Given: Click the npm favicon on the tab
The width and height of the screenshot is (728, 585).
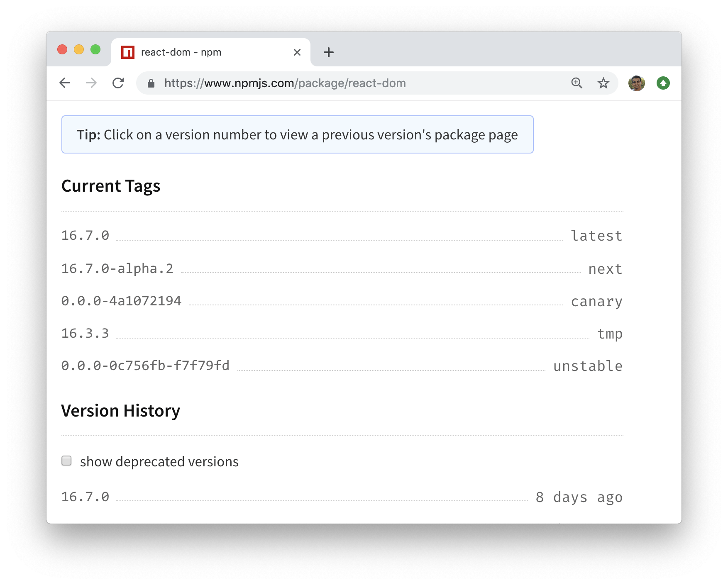Looking at the screenshot, I should click(x=128, y=52).
